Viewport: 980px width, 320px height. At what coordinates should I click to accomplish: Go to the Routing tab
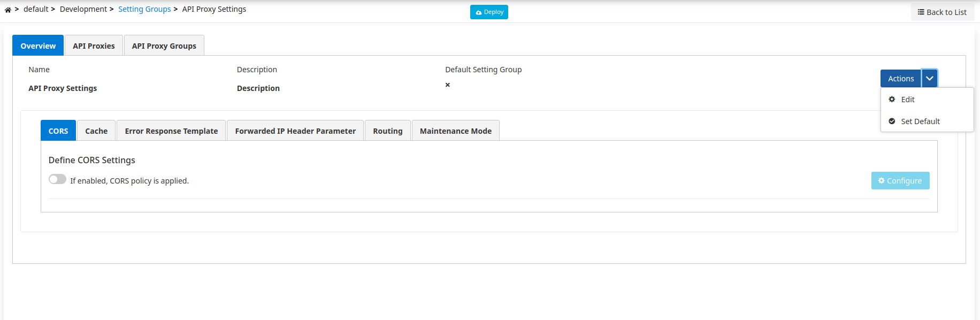click(x=387, y=131)
